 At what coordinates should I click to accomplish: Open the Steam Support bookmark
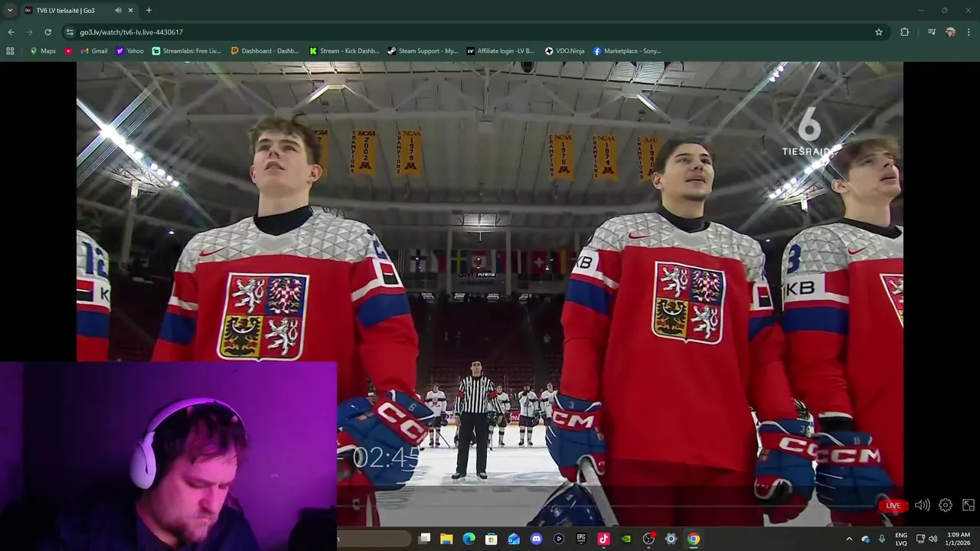(423, 51)
